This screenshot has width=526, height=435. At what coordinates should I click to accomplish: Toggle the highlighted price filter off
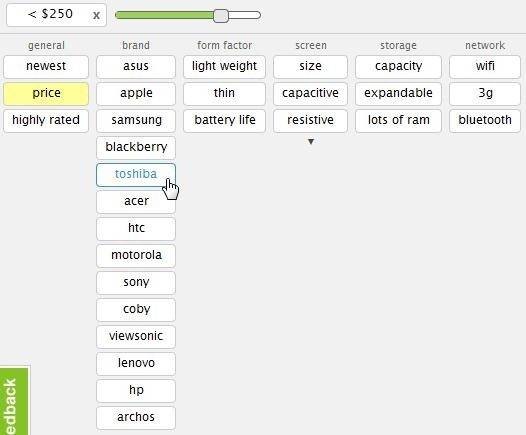[46, 94]
